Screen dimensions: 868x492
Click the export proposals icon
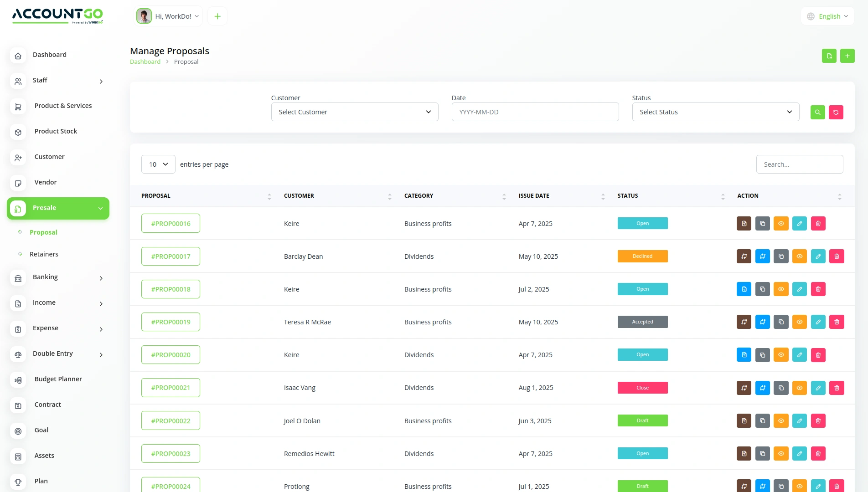pyautogui.click(x=829, y=56)
